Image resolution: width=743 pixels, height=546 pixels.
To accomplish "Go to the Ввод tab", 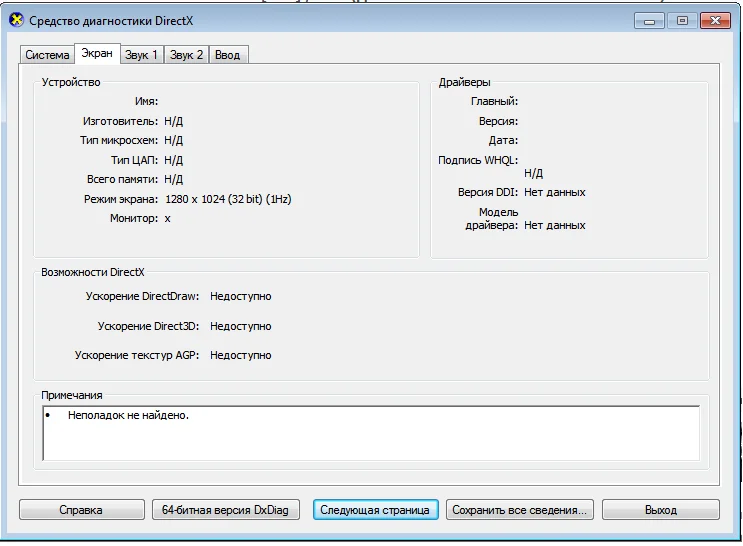I will 227,55.
